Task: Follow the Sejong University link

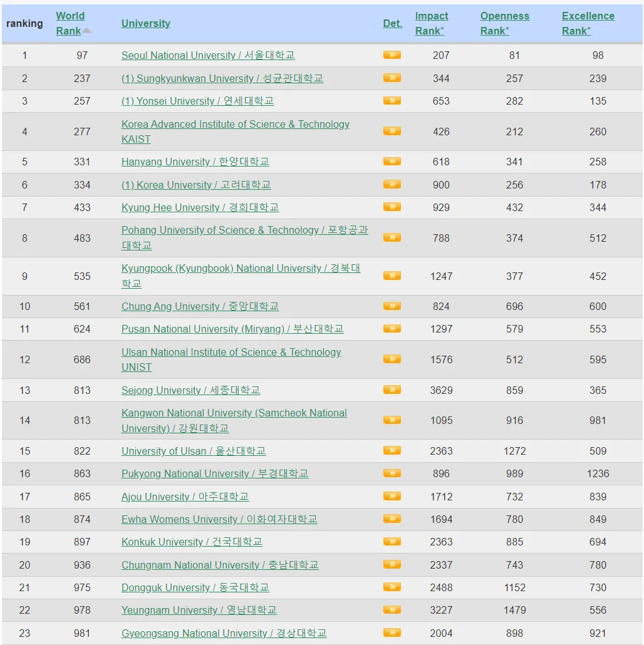Action: (x=190, y=390)
